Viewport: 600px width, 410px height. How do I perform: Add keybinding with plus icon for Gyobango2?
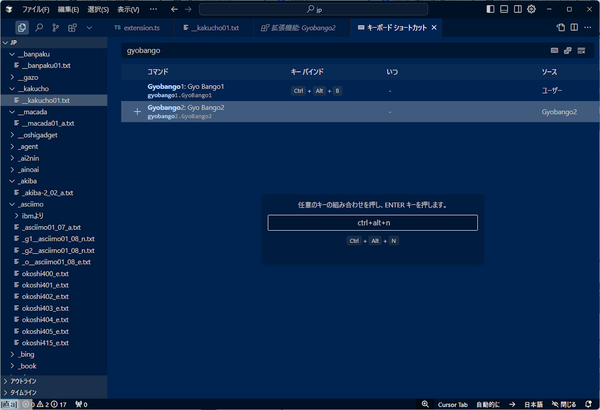[137, 112]
